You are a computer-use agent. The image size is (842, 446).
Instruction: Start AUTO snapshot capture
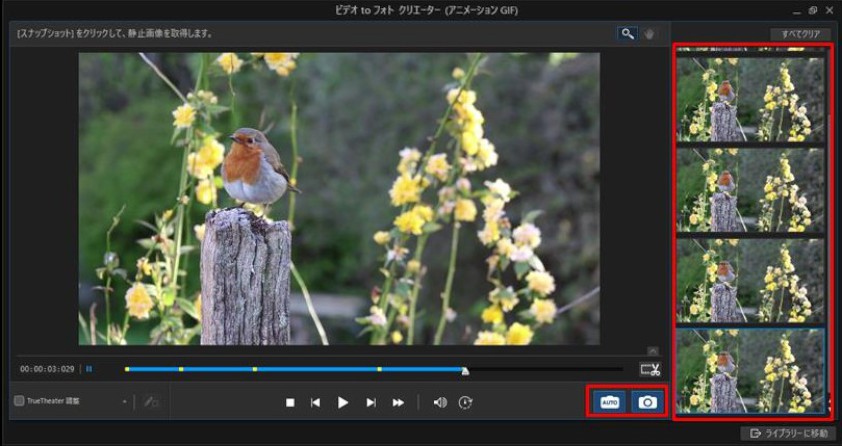[609, 402]
